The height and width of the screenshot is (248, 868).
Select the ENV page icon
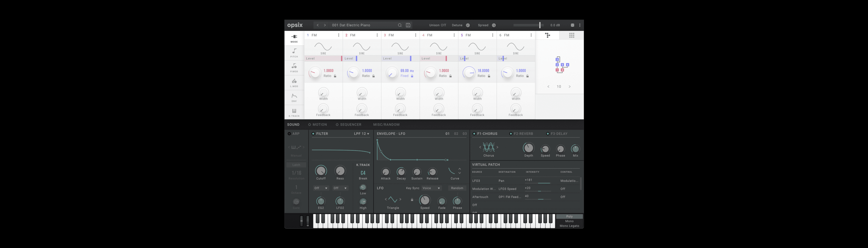pos(294,97)
